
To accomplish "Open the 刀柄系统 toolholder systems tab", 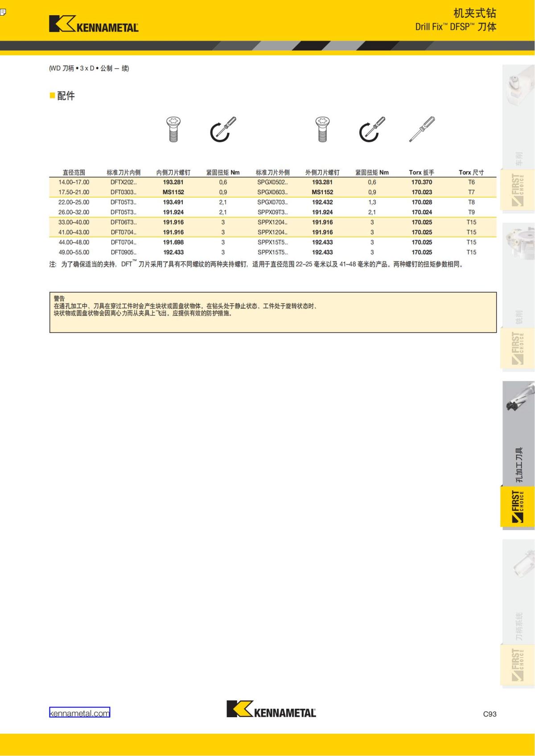I will [x=518, y=592].
